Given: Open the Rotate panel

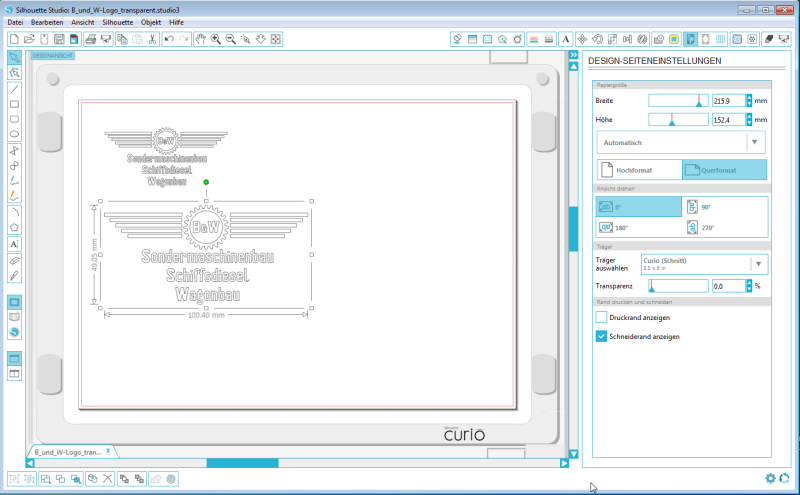Looking at the screenshot, I should 597,39.
